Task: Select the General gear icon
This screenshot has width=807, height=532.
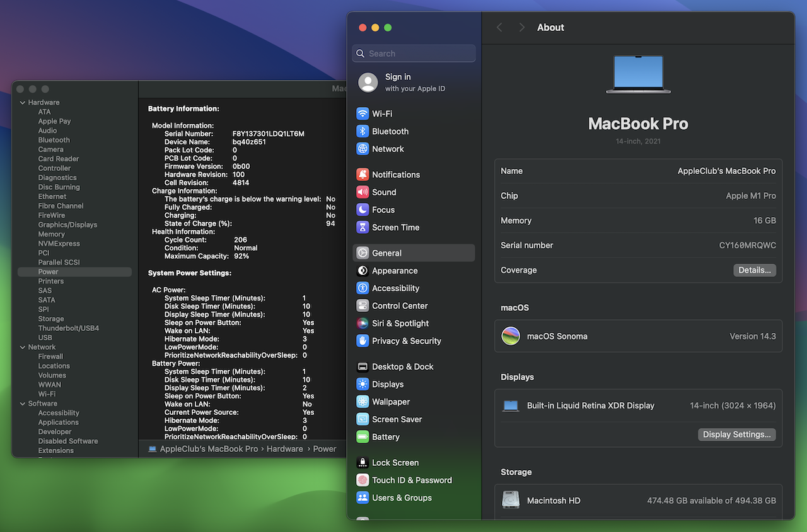Action: click(363, 253)
